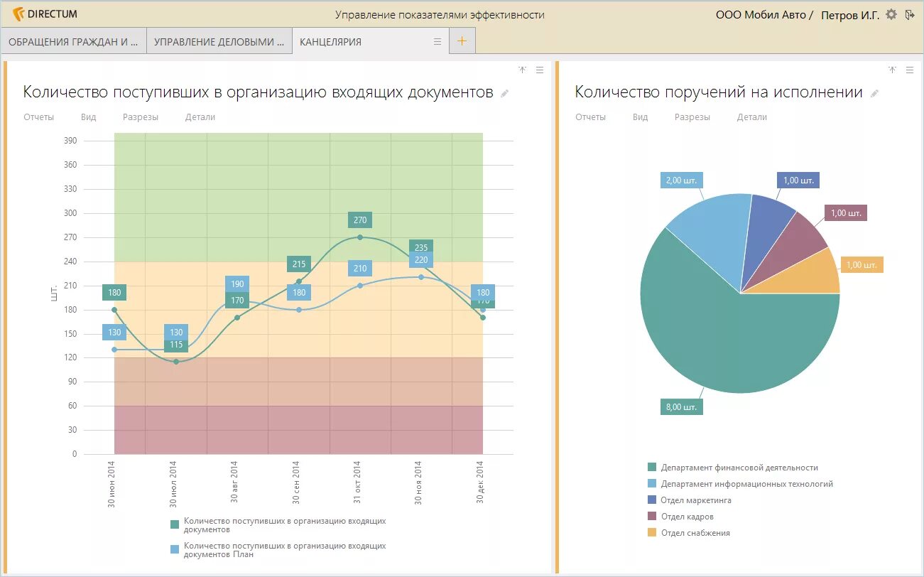This screenshot has width=924, height=577.
Task: Switch to Управление деловыми... tab
Action: coord(219,41)
